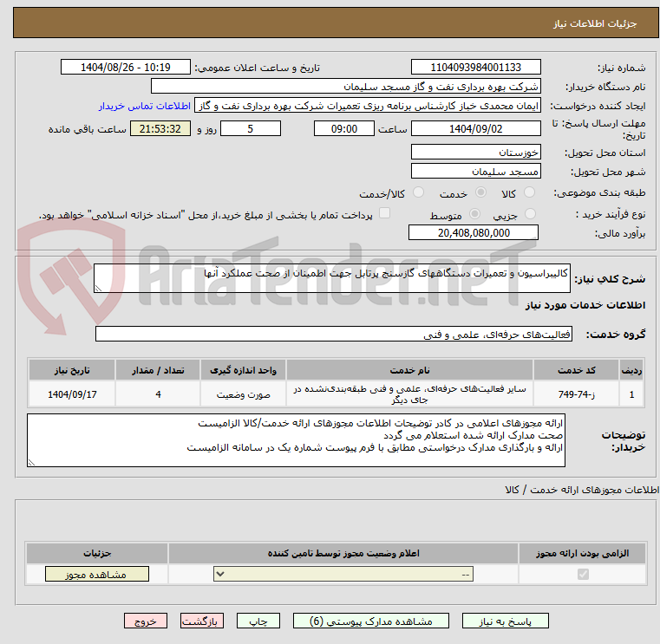Click the توضیحات خریدار text area
This screenshot has height=644, width=660.
point(296,440)
